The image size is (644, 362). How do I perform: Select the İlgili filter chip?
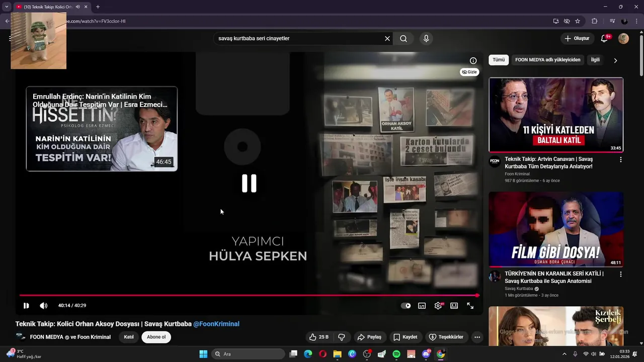(595, 60)
